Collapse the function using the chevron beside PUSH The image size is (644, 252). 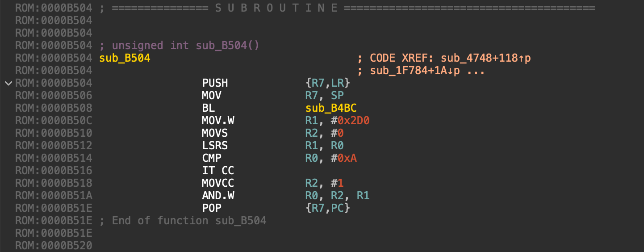pyautogui.click(x=8, y=83)
